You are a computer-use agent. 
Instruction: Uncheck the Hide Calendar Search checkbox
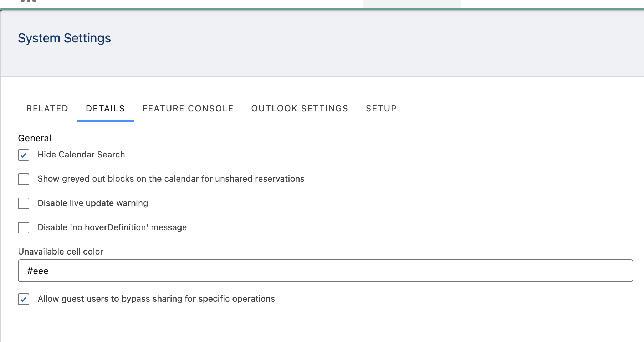pos(24,155)
